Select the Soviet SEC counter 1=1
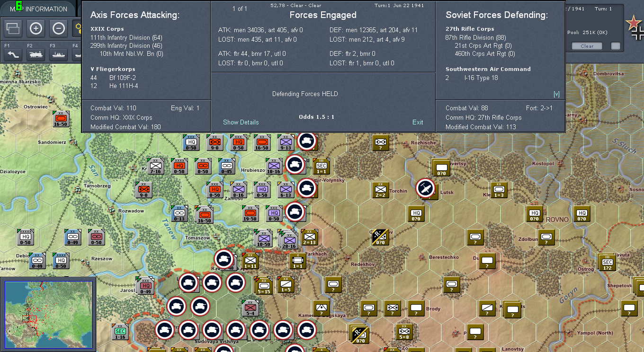This screenshot has width=644, height=352. pyautogui.click(x=321, y=166)
